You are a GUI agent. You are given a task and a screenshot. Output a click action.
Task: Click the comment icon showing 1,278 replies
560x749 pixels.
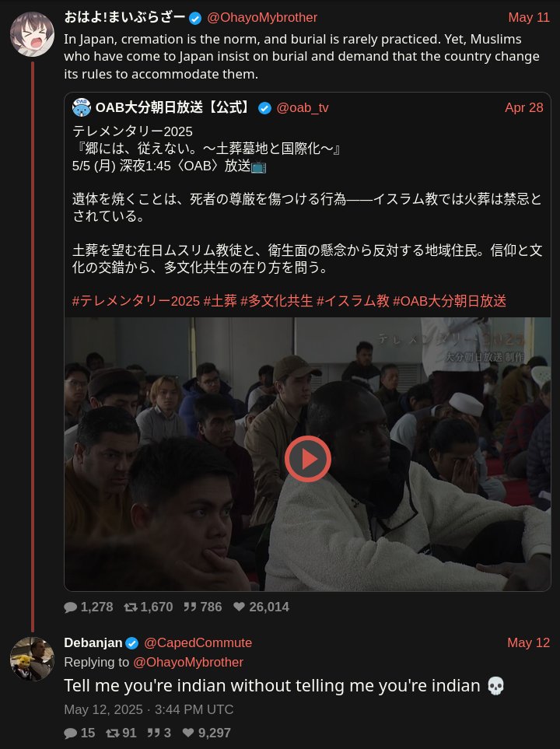point(71,607)
